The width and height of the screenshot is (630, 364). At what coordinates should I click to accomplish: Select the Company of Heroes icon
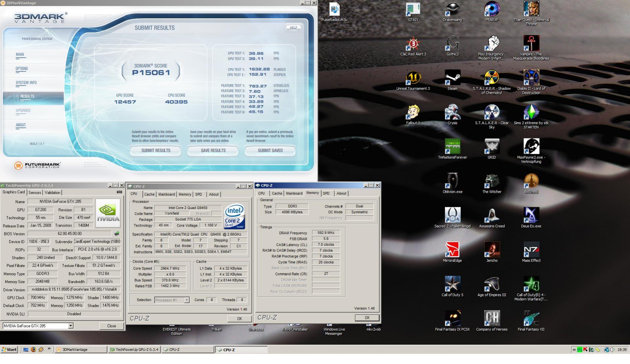pyautogui.click(x=491, y=321)
